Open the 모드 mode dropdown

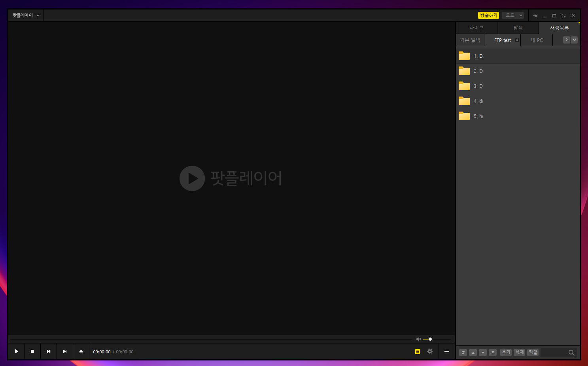(513, 15)
